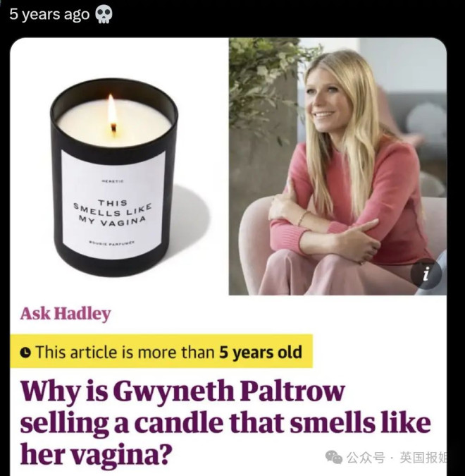Screen dimensions: 465x476
Task: Click the bracelet on the woman's wrist
Action: pyautogui.click(x=304, y=217)
